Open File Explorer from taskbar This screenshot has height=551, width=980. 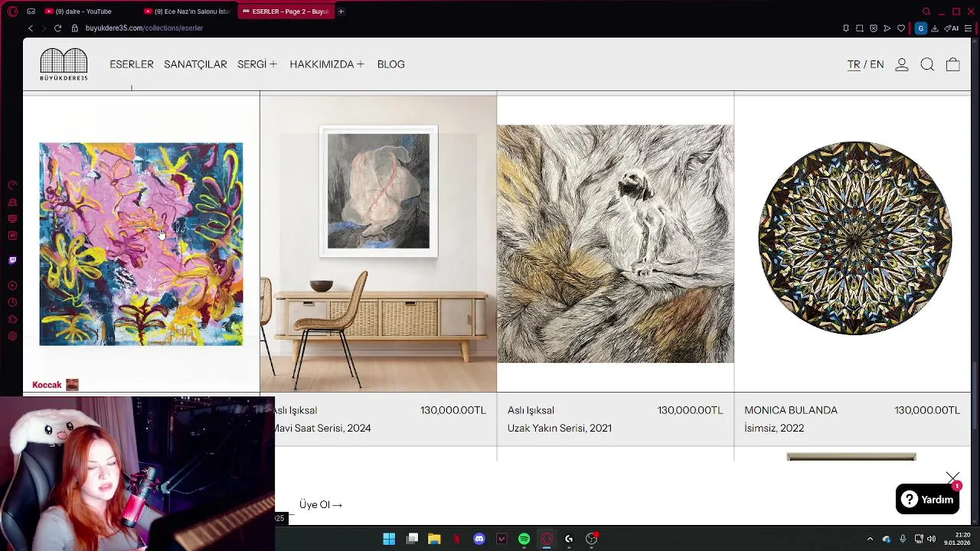(434, 540)
